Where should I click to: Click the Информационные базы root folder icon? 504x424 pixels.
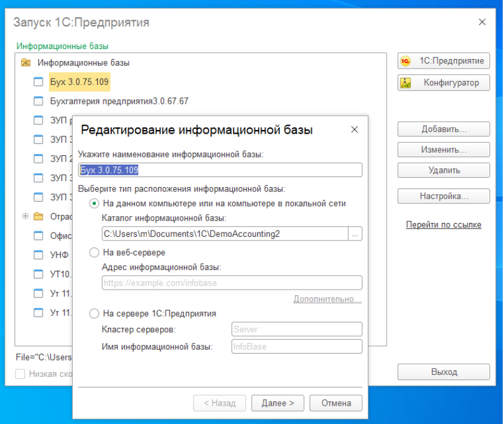(26, 62)
